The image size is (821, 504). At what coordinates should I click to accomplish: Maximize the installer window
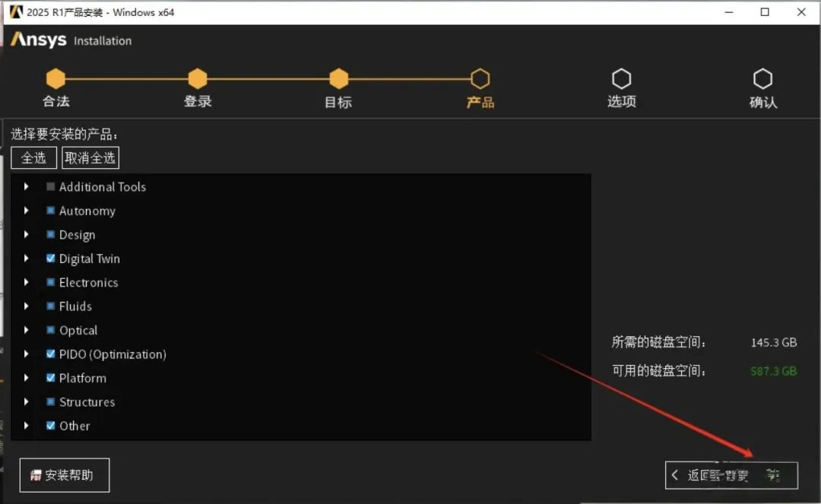(765, 12)
